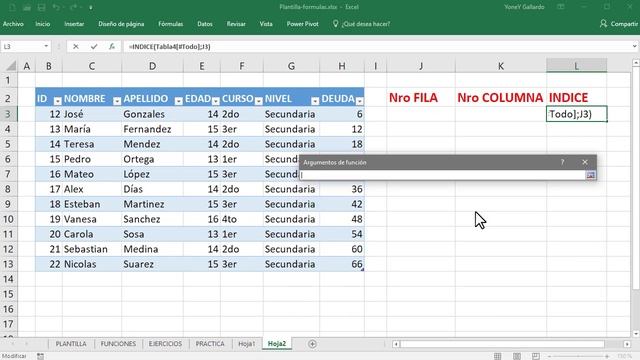
Task: Switch to the FUNCIONES sheet tab
Action: click(x=118, y=344)
